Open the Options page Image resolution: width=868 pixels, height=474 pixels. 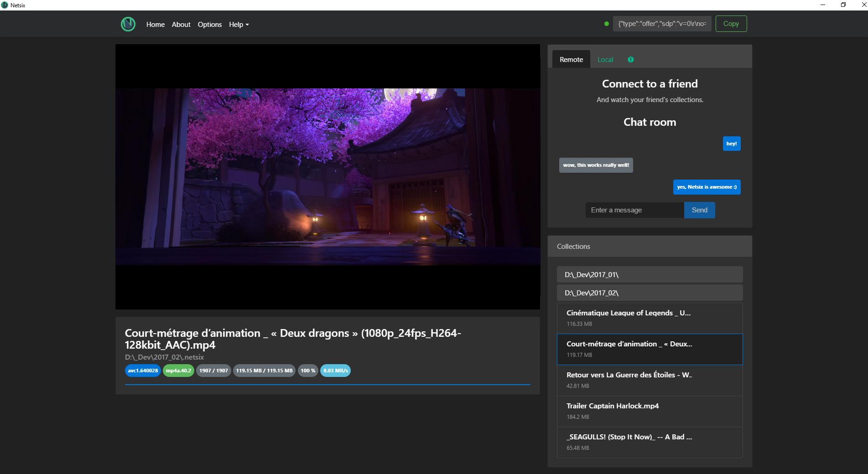[x=210, y=25]
